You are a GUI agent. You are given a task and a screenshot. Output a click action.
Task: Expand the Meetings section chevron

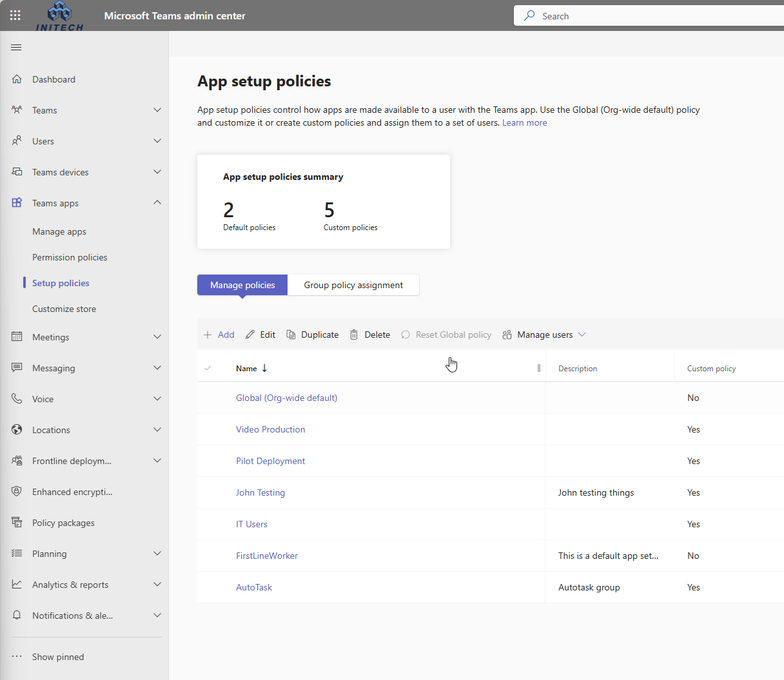click(157, 337)
